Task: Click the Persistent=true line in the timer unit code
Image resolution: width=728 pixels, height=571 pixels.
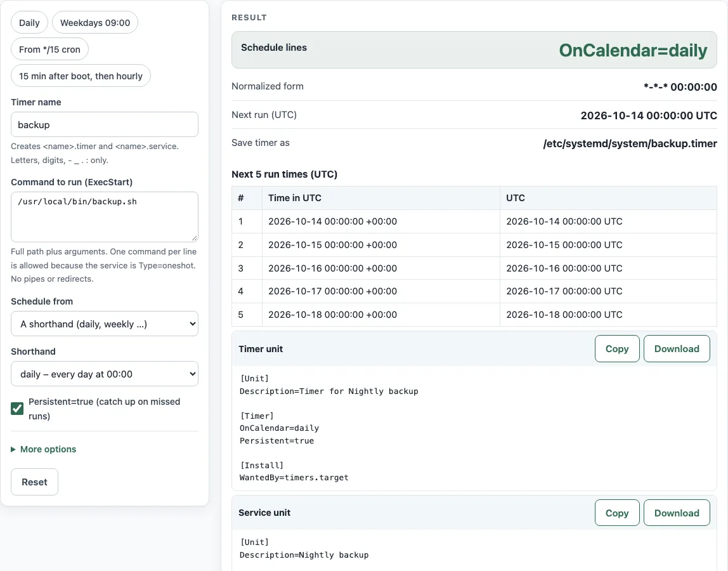Action: pos(276,440)
